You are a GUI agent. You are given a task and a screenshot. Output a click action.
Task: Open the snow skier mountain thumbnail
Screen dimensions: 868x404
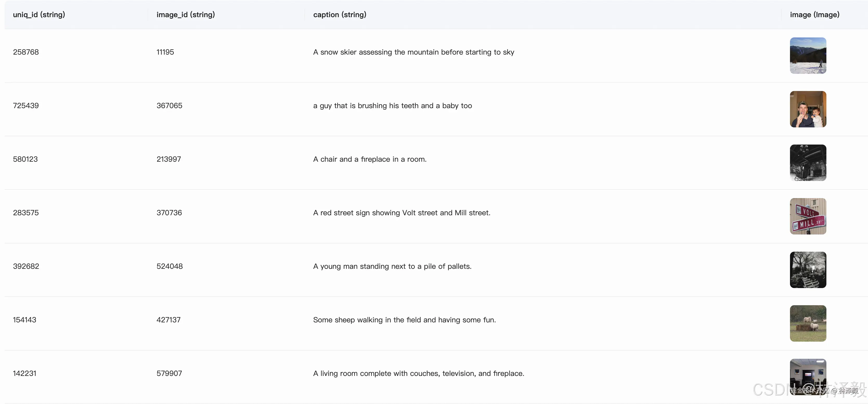click(x=808, y=56)
